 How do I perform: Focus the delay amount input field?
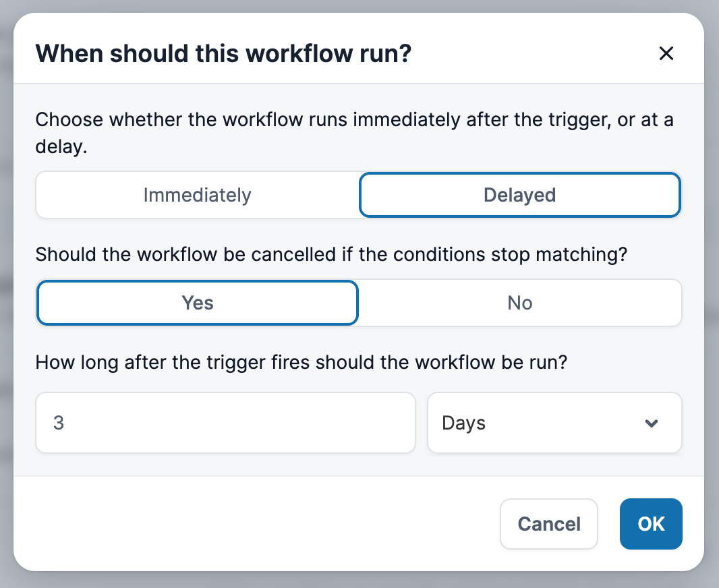[225, 423]
